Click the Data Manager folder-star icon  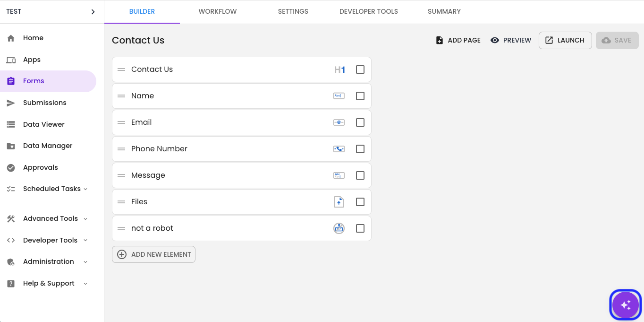click(x=11, y=146)
